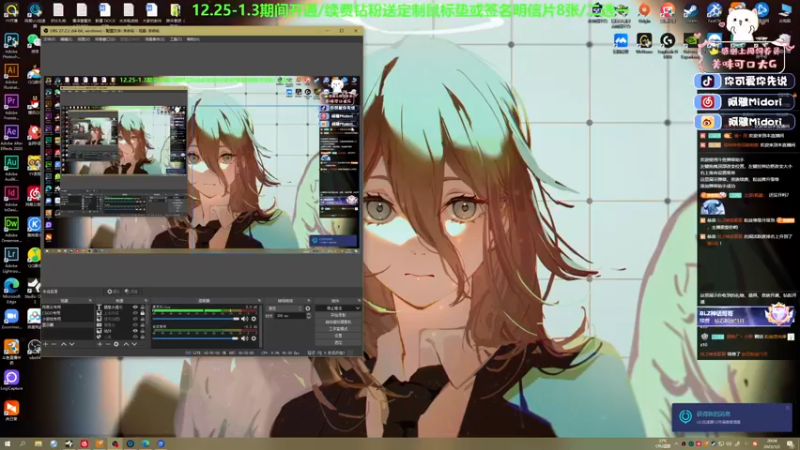The height and width of the screenshot is (450, 800).
Task: Toggle visibility of third source row
Action: pyautogui.click(x=135, y=319)
